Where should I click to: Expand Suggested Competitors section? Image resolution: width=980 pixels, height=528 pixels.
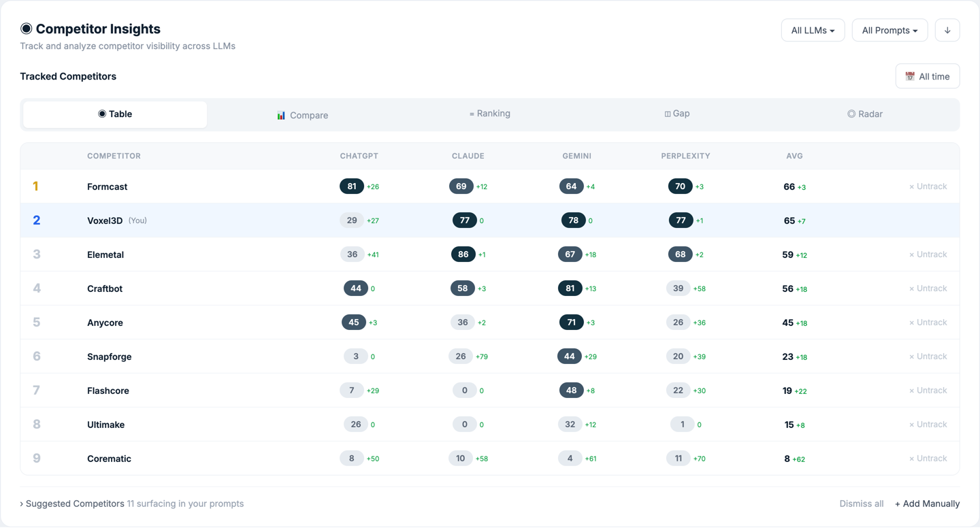(x=132, y=504)
